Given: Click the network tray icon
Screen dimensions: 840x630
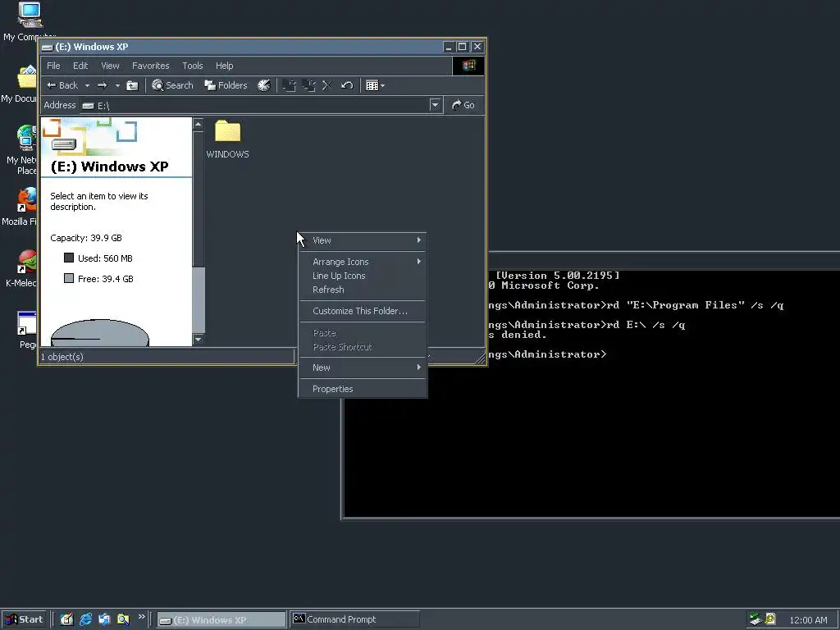Looking at the screenshot, I should click(x=756, y=619).
